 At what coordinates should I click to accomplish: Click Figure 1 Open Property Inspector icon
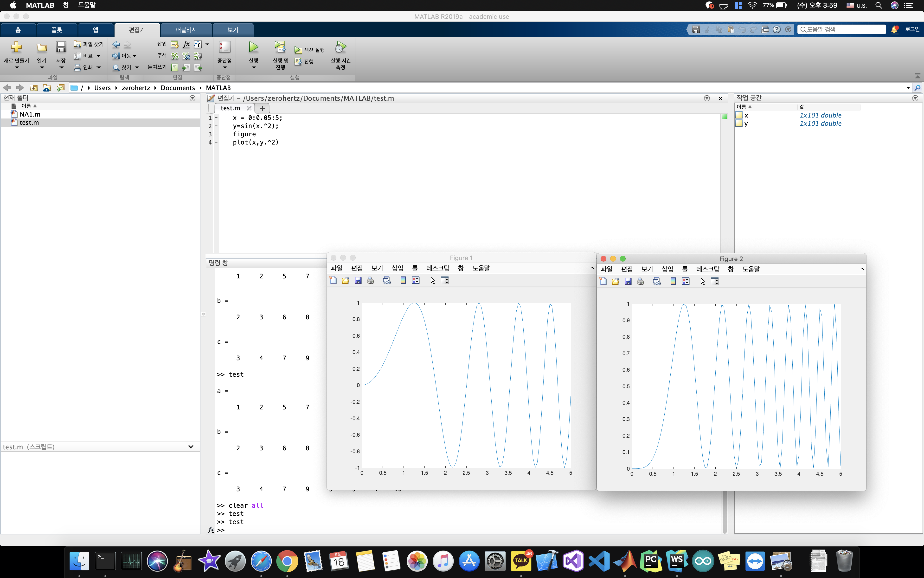click(445, 281)
